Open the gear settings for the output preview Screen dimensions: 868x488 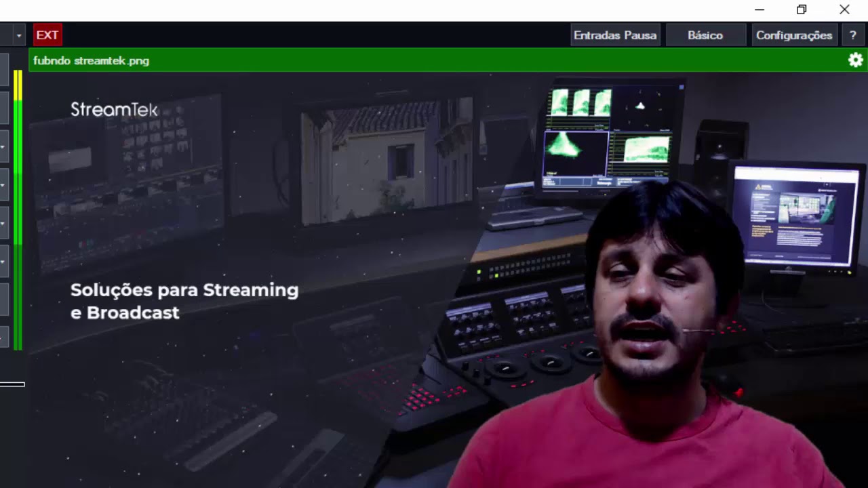856,60
